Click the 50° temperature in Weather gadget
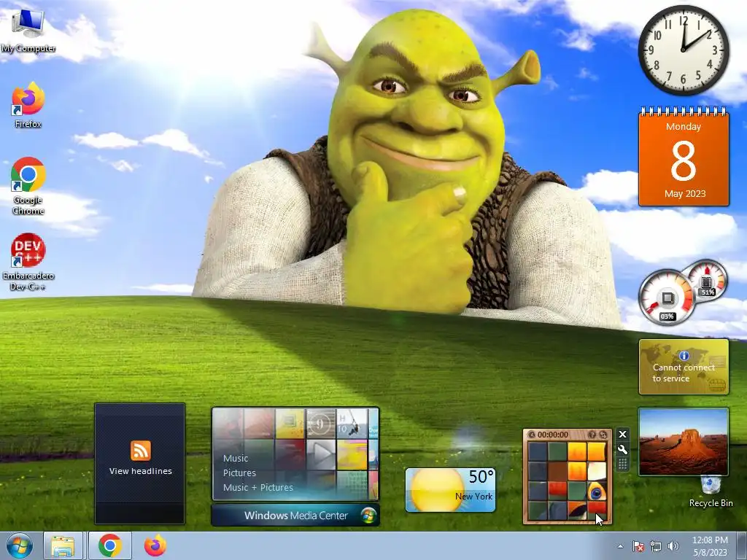This screenshot has height=560, width=747. pyautogui.click(x=481, y=477)
